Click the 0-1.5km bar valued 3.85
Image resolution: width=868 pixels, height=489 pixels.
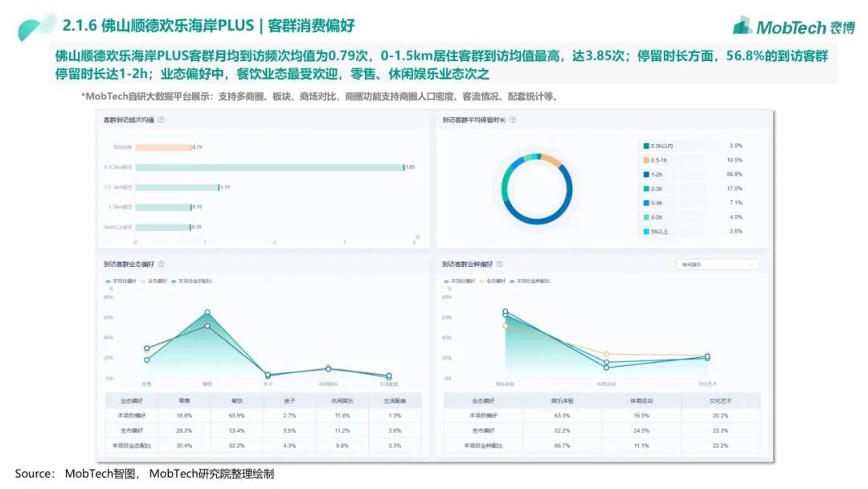pyautogui.click(x=269, y=167)
